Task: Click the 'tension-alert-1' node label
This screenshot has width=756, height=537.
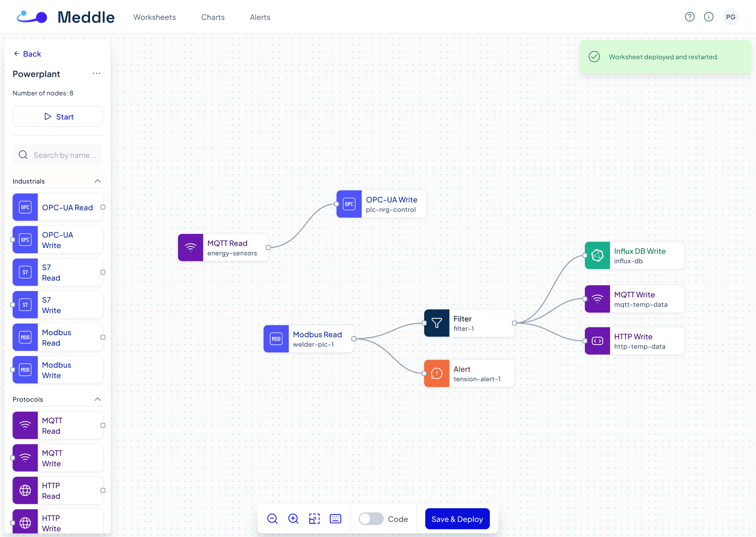Action: [x=477, y=379]
